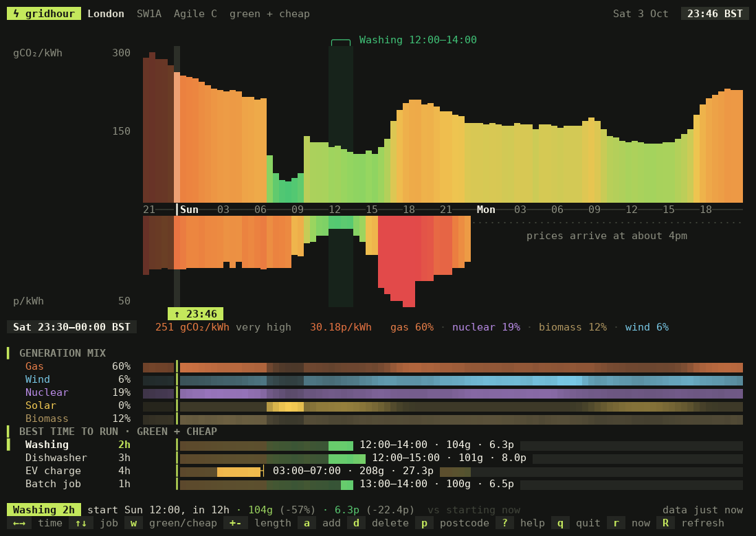756x536 pixels.
Task: Click the '6.3p (-22.4p)' saving value
Action: point(375,509)
